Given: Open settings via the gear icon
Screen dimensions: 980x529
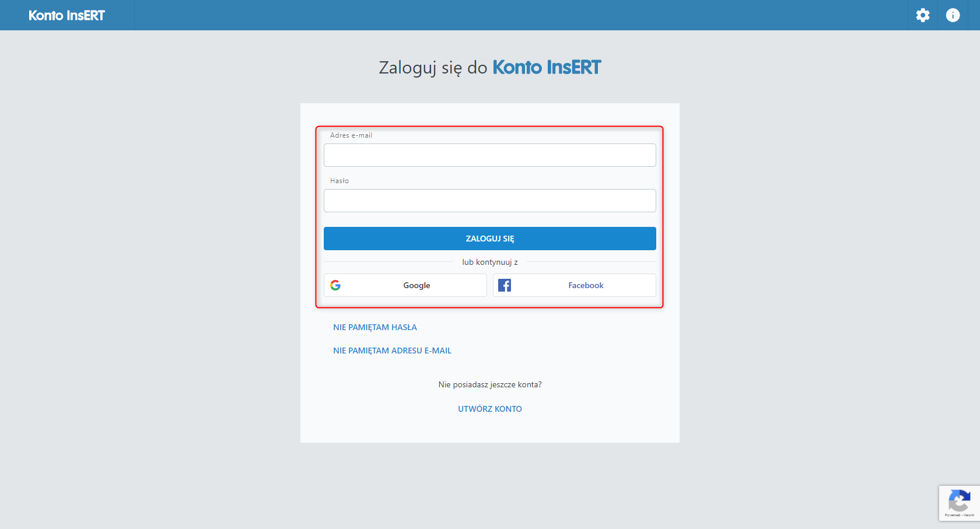Looking at the screenshot, I should [923, 15].
